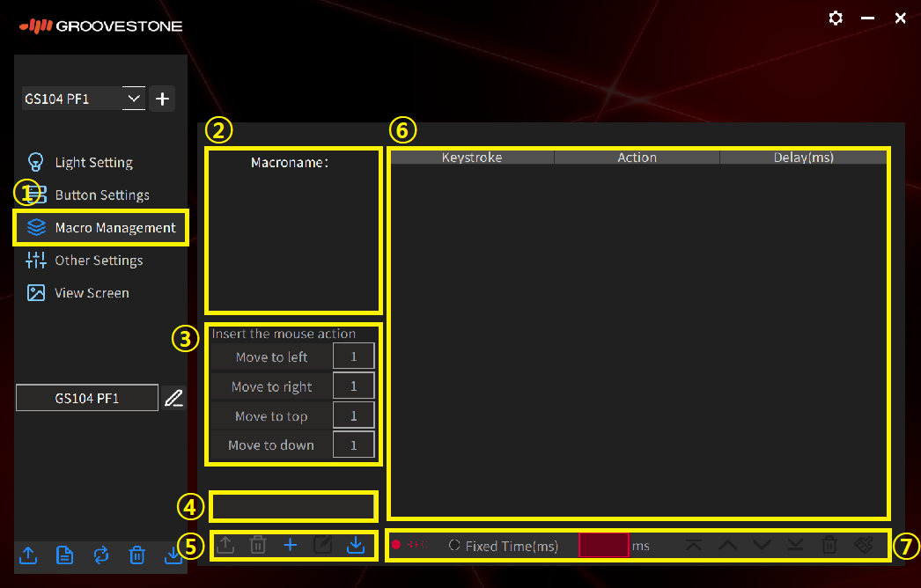Move keystroke to top of list

coord(694,546)
